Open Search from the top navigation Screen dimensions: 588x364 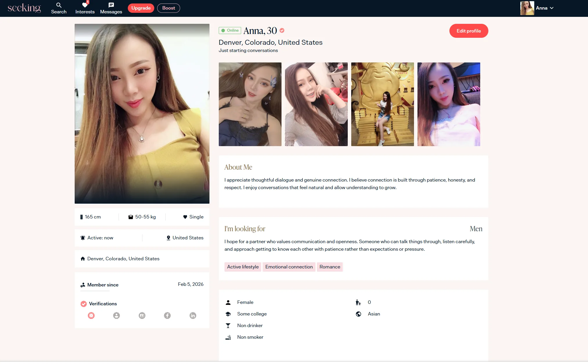pos(59,8)
